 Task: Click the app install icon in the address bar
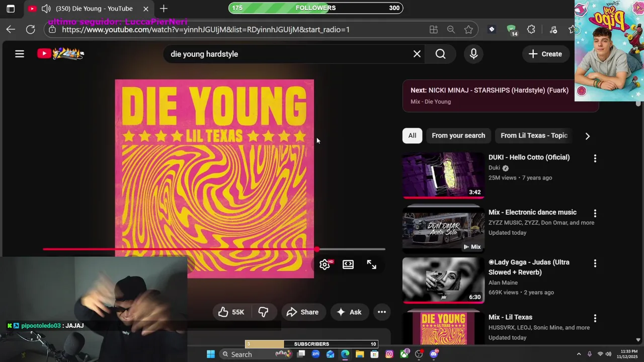(434, 30)
